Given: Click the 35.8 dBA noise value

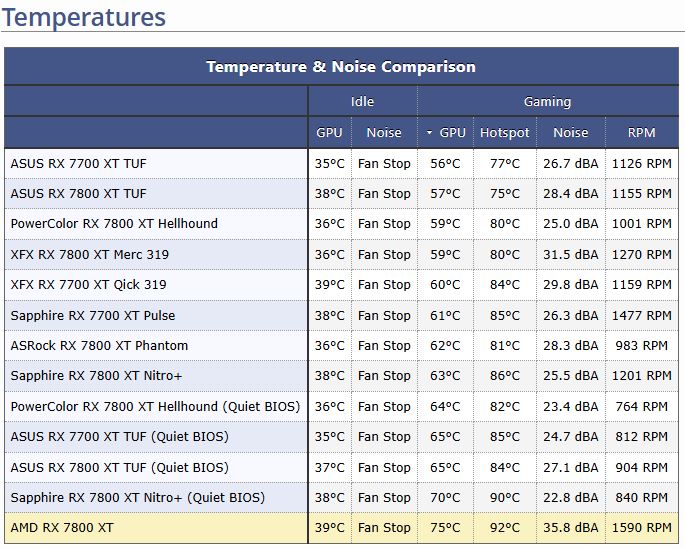Looking at the screenshot, I should coord(571,528).
